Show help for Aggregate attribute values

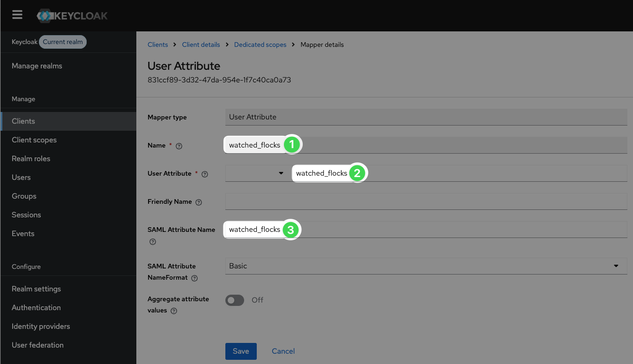click(x=174, y=311)
